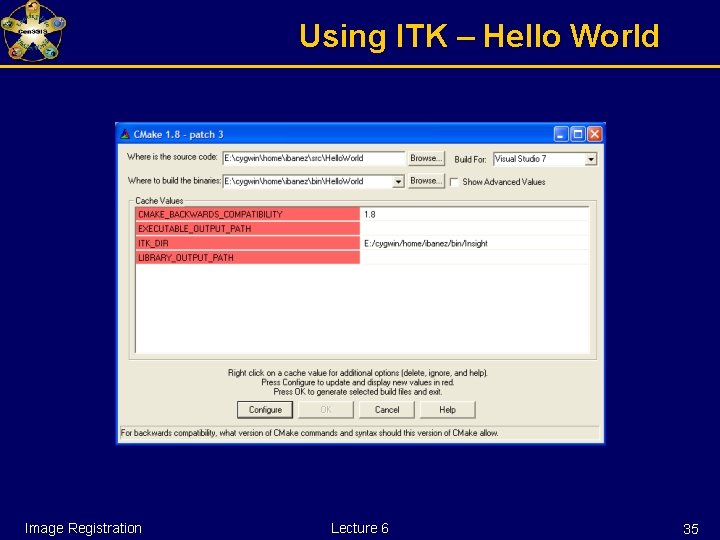Select ITK_DIR cache entry
Screen dimensions: 720x540
click(248, 243)
